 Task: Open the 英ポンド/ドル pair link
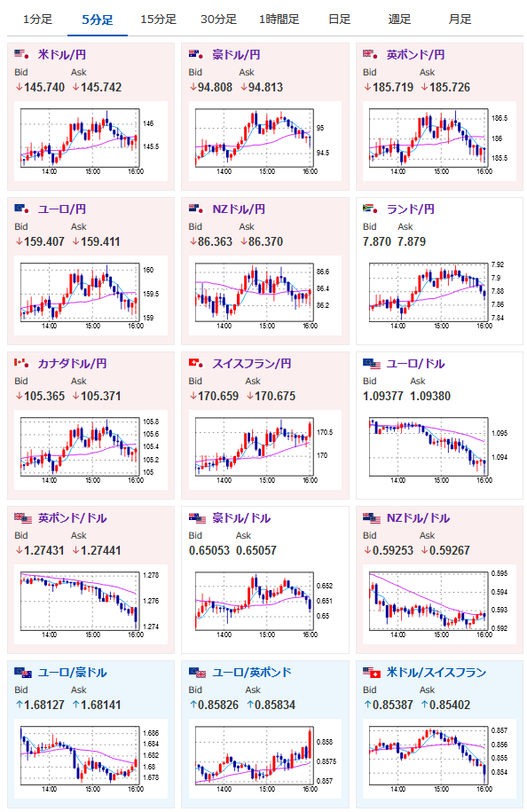click(x=72, y=518)
